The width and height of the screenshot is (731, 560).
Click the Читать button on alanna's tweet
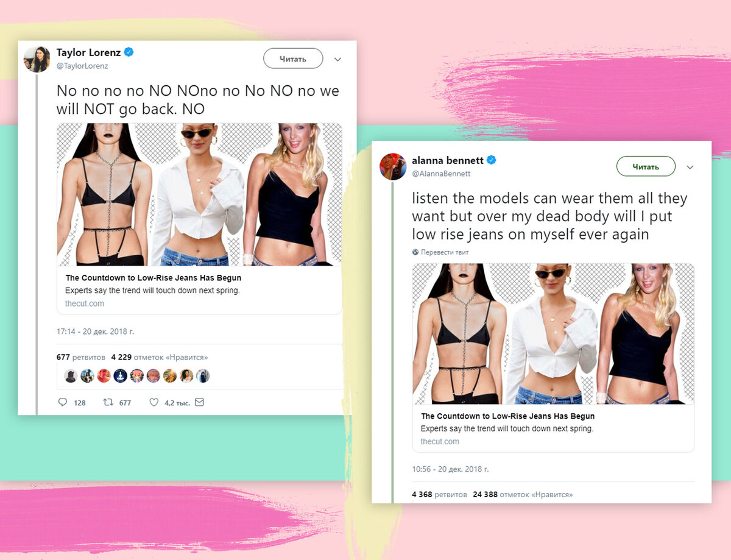(x=646, y=166)
